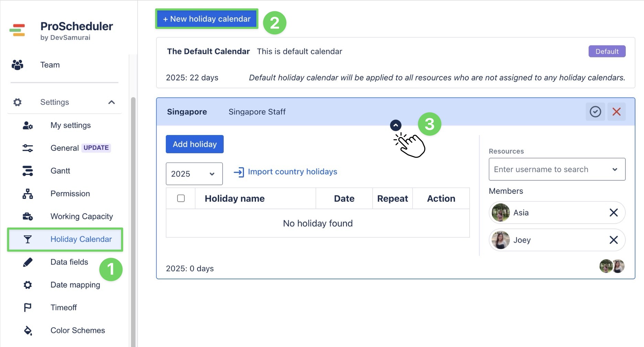Select Date mapping in sidebar
The height and width of the screenshot is (347, 644).
(x=75, y=285)
